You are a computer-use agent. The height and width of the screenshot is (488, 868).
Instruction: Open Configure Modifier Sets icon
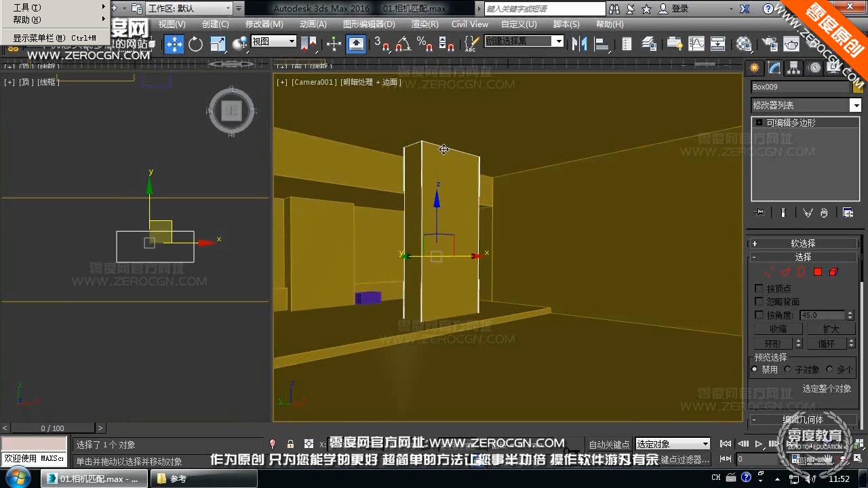pyautogui.click(x=848, y=213)
